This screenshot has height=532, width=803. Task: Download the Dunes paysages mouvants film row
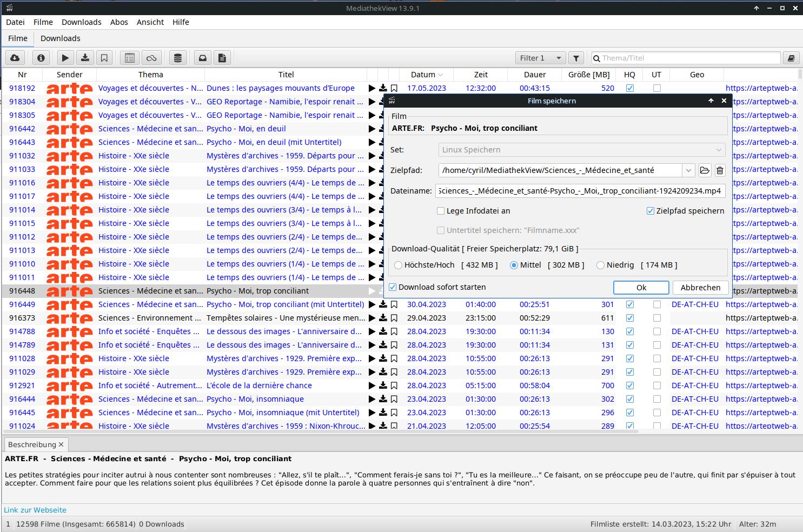point(383,88)
